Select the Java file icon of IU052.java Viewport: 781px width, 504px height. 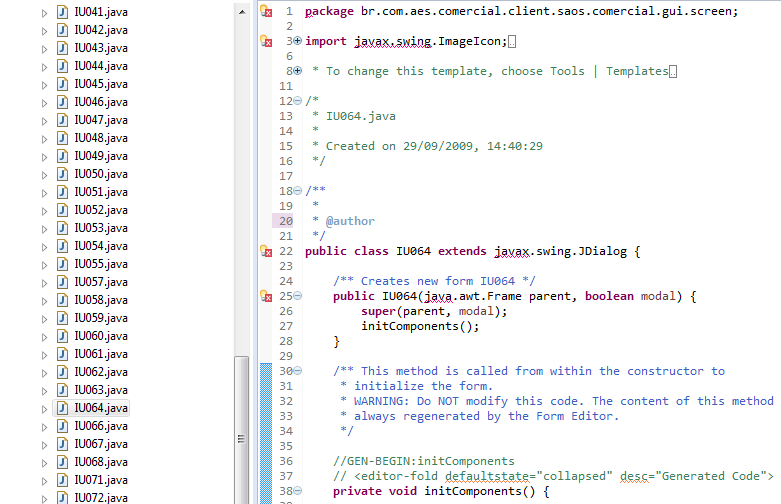click(x=62, y=210)
